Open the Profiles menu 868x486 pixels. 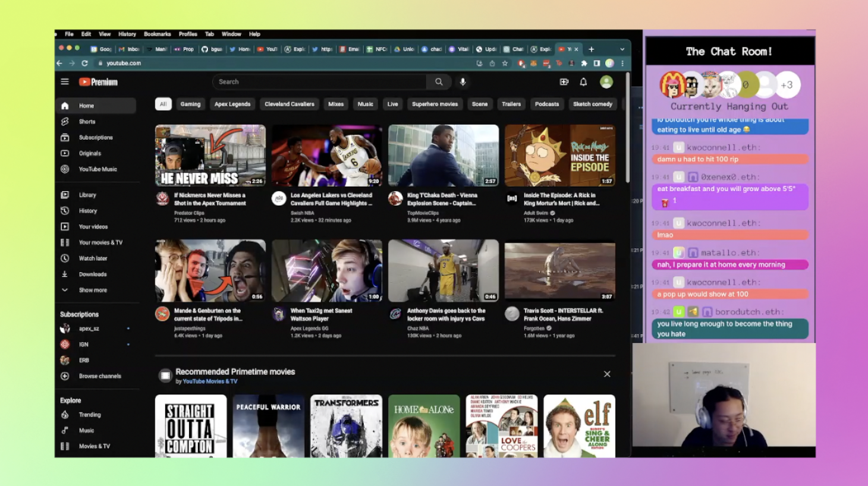(188, 34)
